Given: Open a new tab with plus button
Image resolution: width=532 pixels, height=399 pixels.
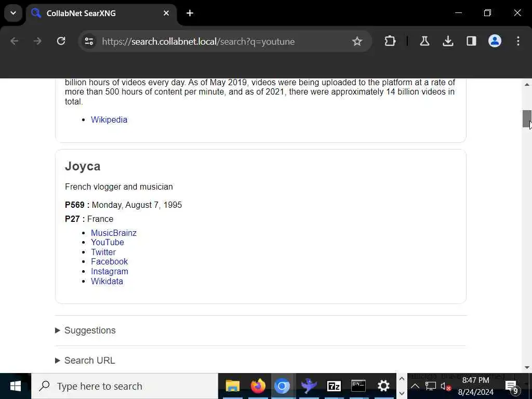Looking at the screenshot, I should pos(190,13).
